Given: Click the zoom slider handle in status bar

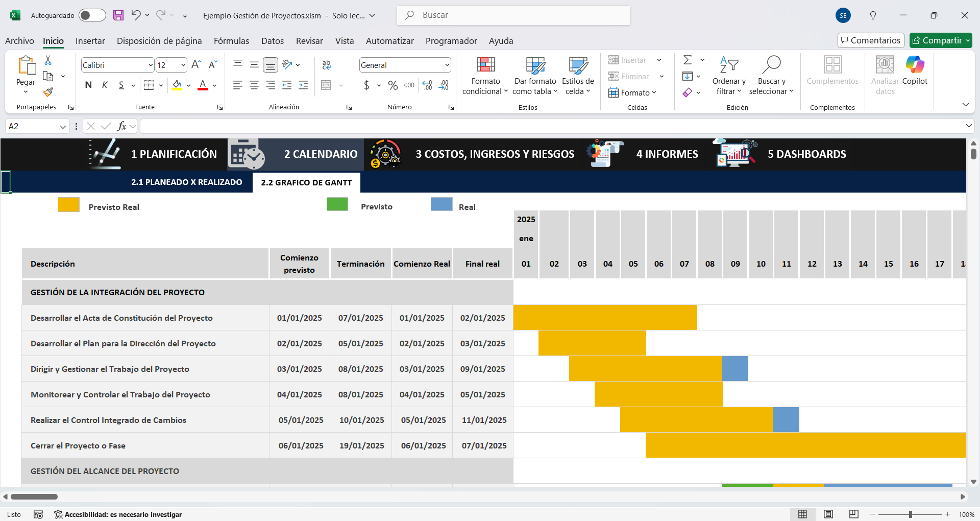Looking at the screenshot, I should 911,514.
